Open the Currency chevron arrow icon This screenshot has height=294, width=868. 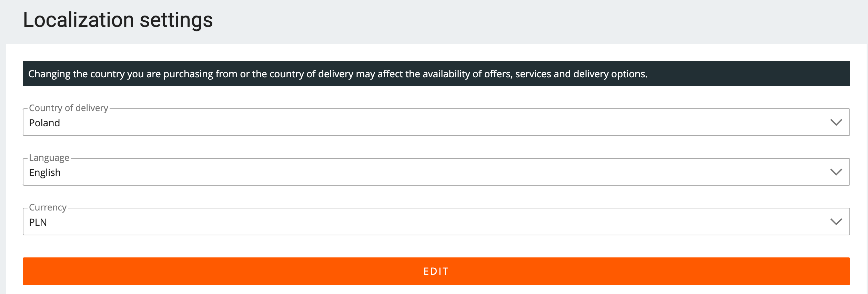(x=836, y=222)
